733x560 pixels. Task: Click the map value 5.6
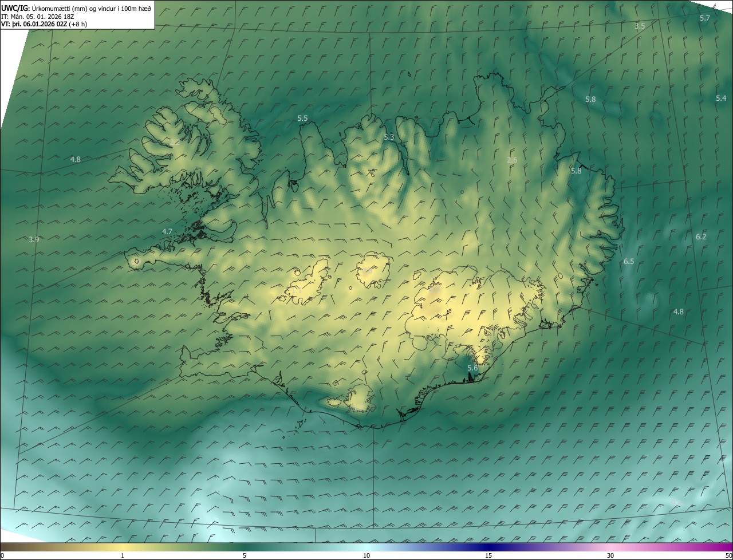click(472, 368)
